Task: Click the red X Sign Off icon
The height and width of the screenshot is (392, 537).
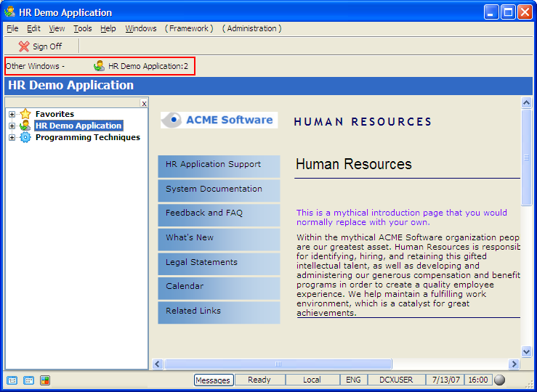Action: pos(24,46)
